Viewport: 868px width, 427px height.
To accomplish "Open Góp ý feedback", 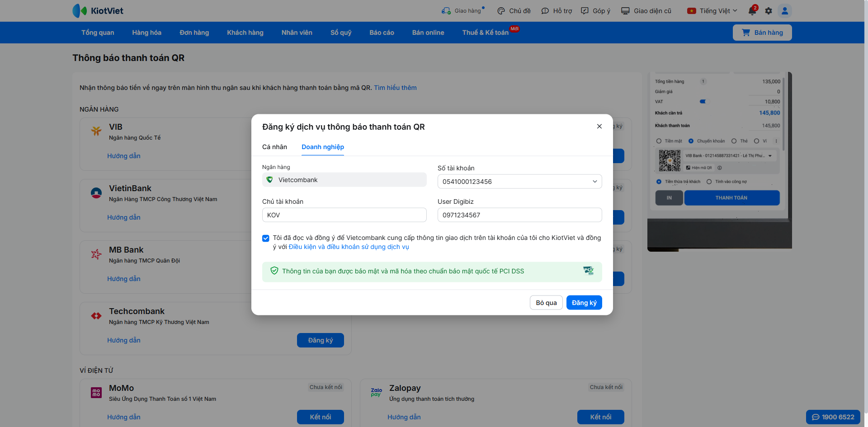I will 595,11.
